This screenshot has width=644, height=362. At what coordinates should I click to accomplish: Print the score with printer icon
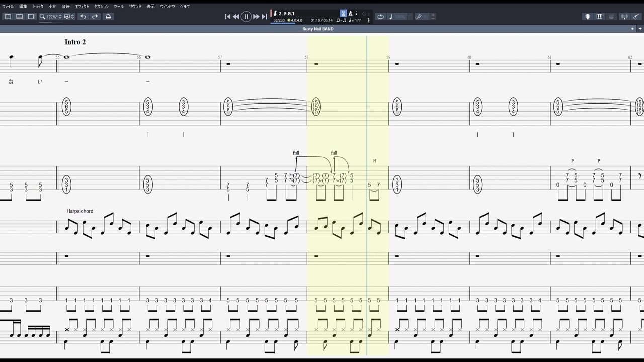click(108, 17)
